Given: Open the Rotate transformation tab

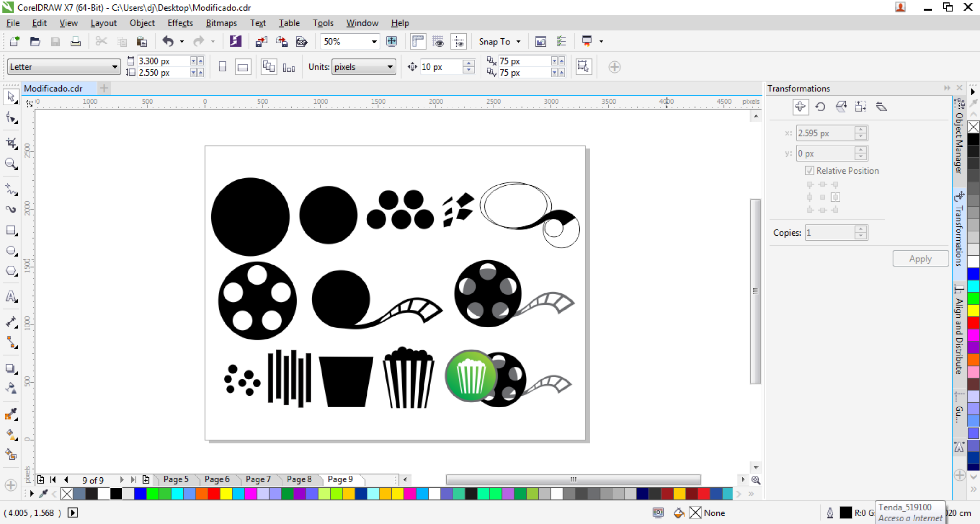Looking at the screenshot, I should click(820, 107).
